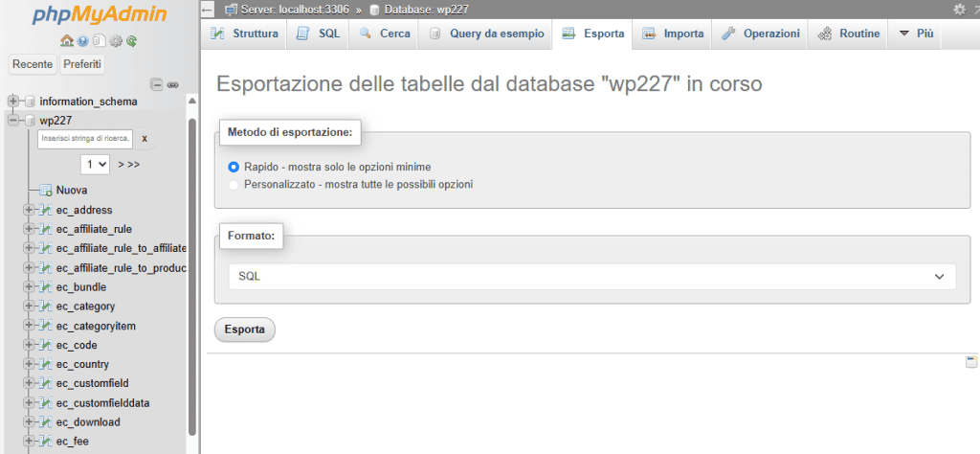Viewport: 980px width, 454px height.
Task: Open the Più more tabs menu
Action: coord(916,34)
